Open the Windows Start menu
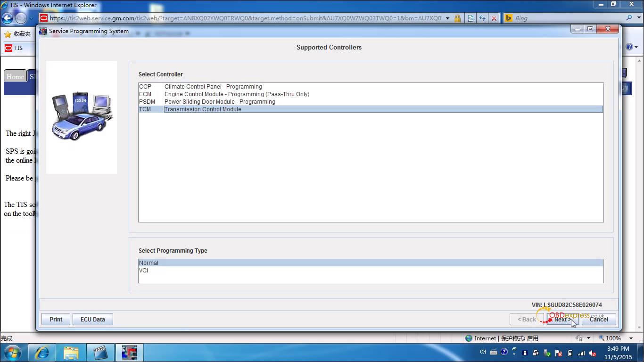This screenshot has width=644, height=362. pos(12,353)
